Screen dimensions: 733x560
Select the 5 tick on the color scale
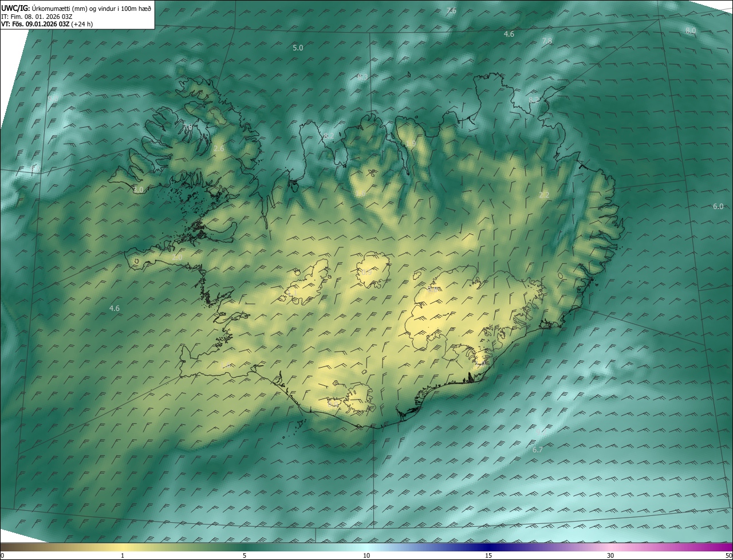(245, 555)
